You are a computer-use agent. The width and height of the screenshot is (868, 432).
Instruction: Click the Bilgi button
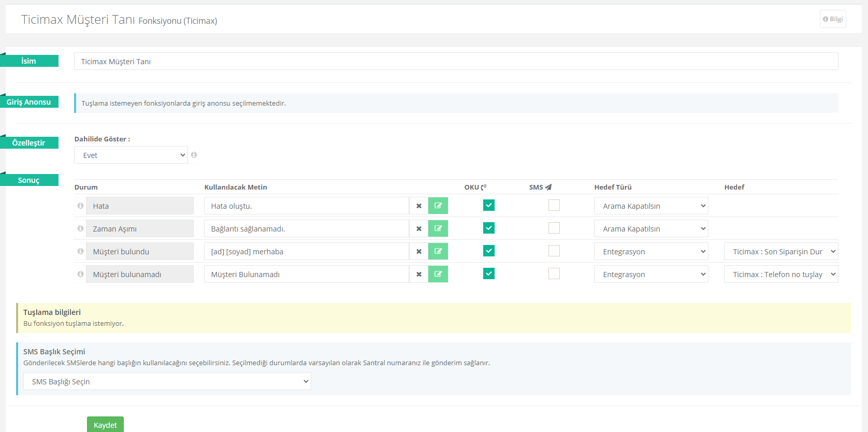pos(832,19)
